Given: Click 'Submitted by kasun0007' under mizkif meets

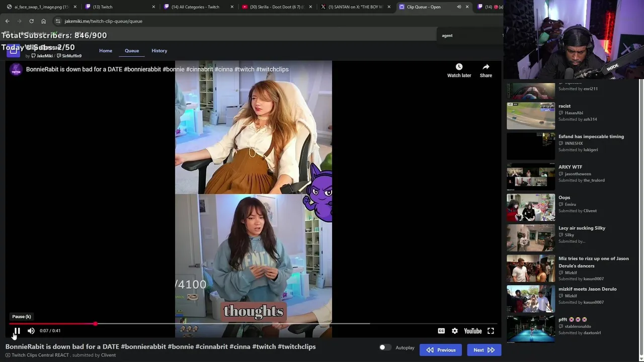Looking at the screenshot, I should [581, 303].
